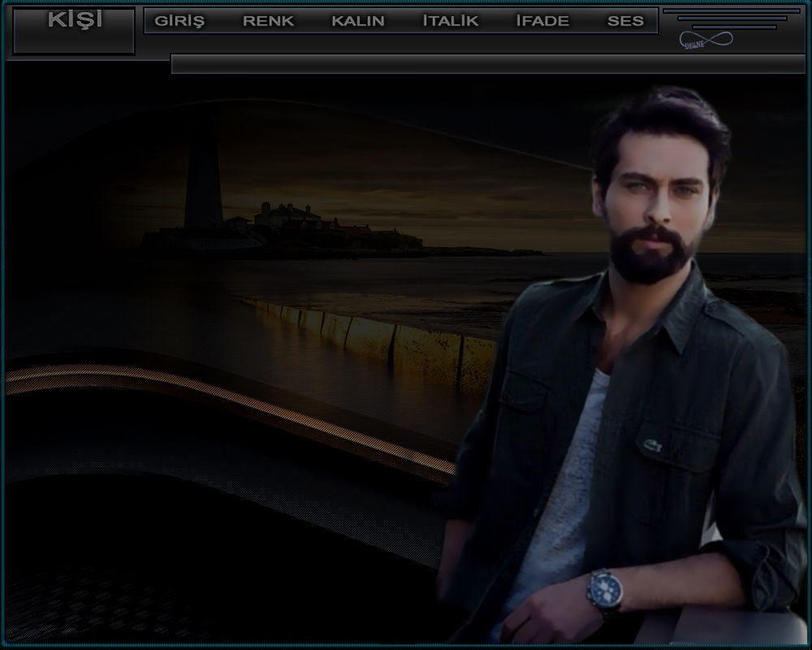The width and height of the screenshot is (812, 650).
Task: Click the longest top-right horizontal bar
Action: pos(731,11)
